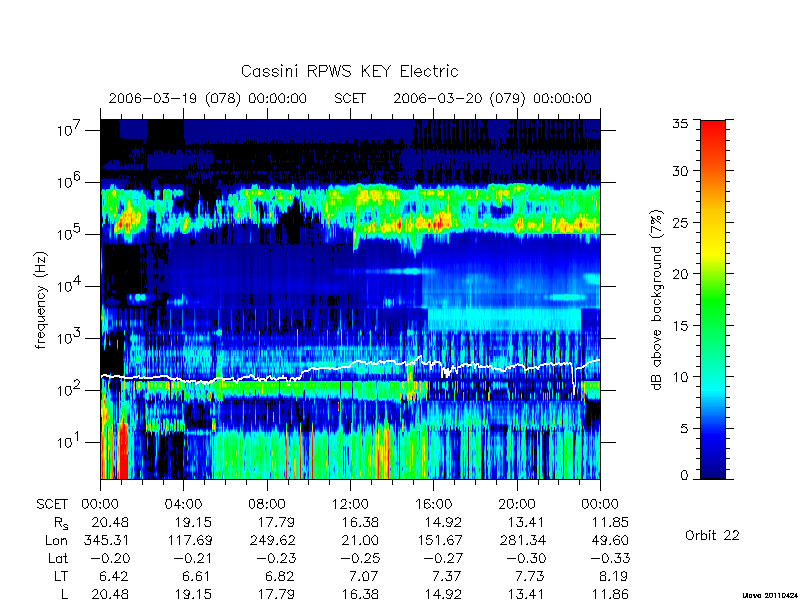Click the colorbar value 15
Viewport: 800px width, 600px height.
click(x=680, y=325)
